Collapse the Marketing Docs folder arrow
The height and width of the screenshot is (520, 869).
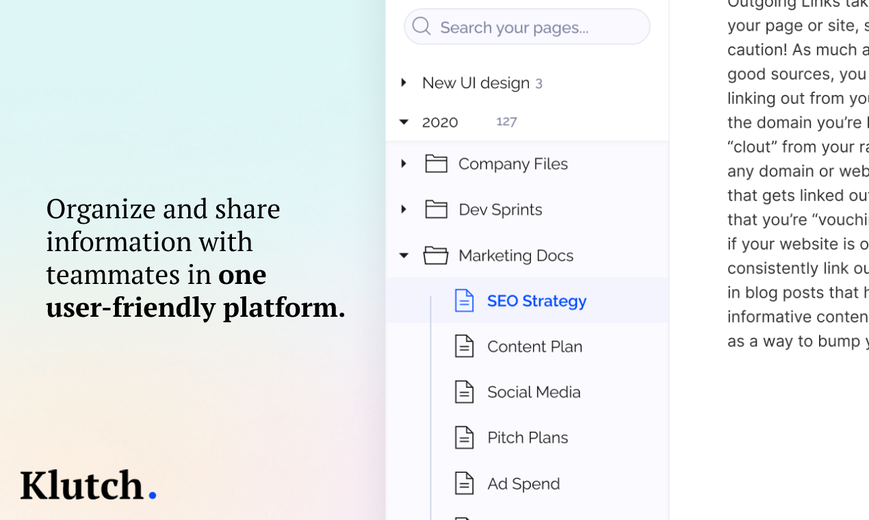404,256
